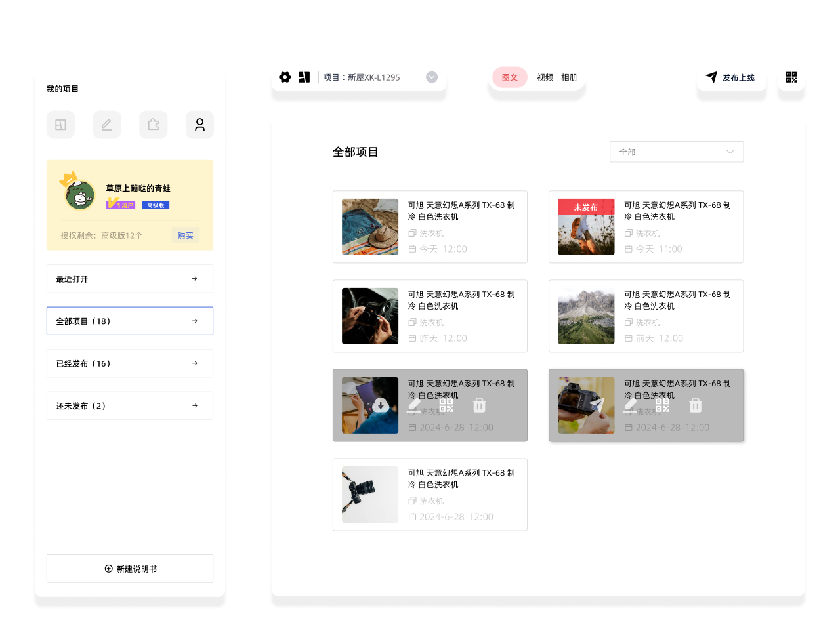Switch to the 视频 tab
Screen dimensions: 840x633
(545, 77)
